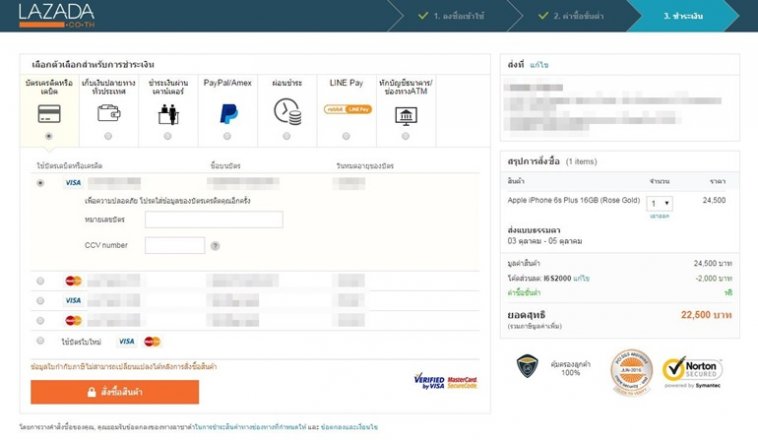Click the installment payment clock icon
The height and width of the screenshot is (440, 758).
[287, 112]
